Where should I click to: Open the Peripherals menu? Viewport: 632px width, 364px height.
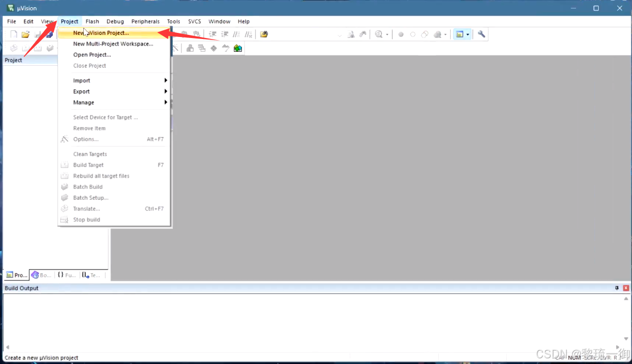pyautogui.click(x=145, y=22)
